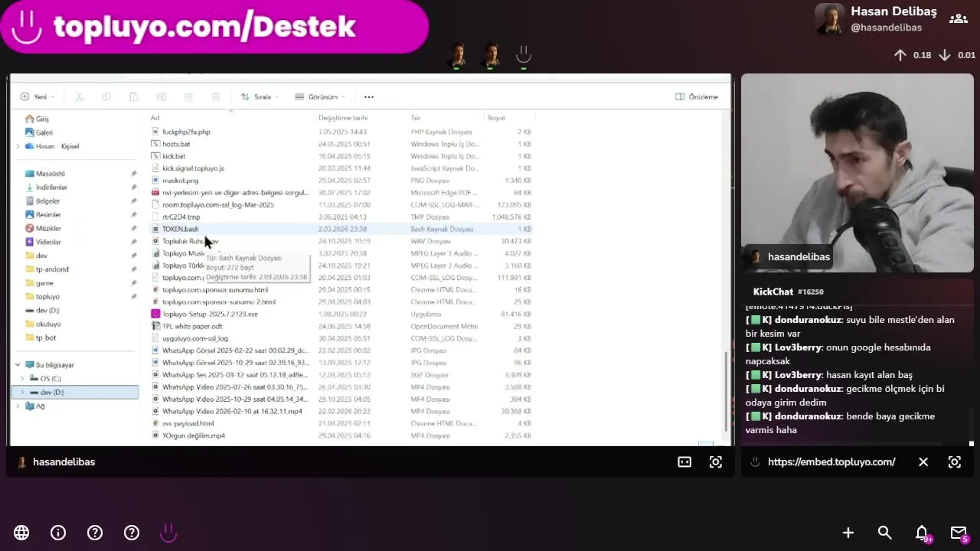Select the fuckphp2fa.php file

(186, 132)
